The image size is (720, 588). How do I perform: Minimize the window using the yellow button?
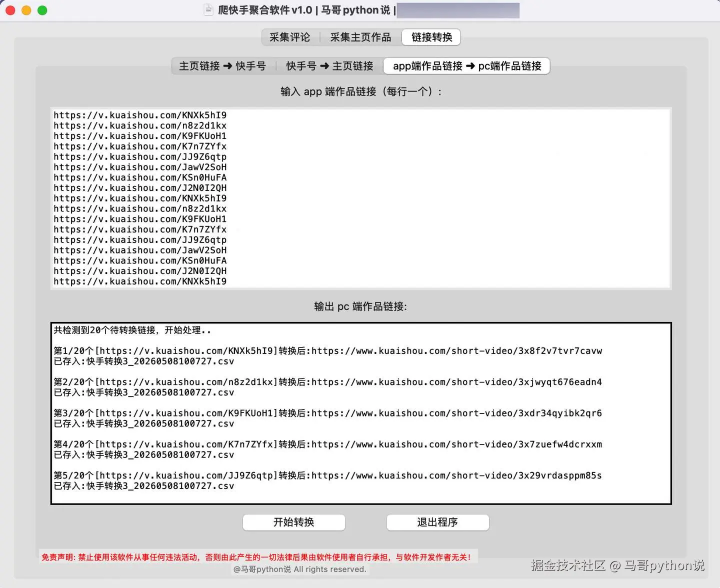click(x=26, y=10)
